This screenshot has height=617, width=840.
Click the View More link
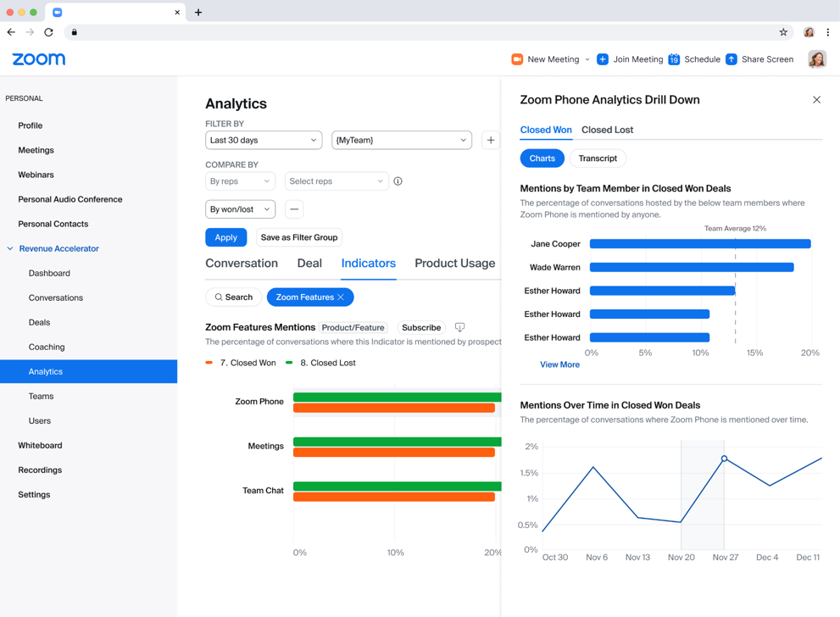point(559,364)
